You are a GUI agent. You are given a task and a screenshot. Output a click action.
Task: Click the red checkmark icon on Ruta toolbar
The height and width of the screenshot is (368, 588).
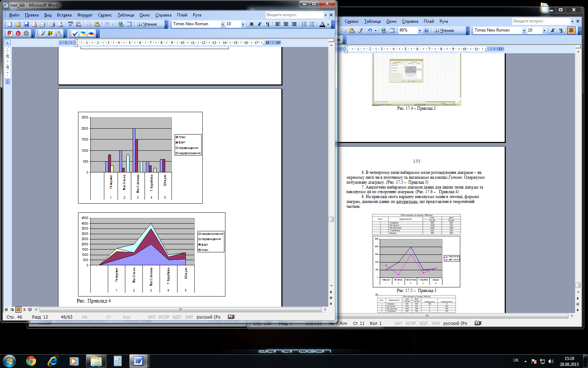click(x=75, y=34)
